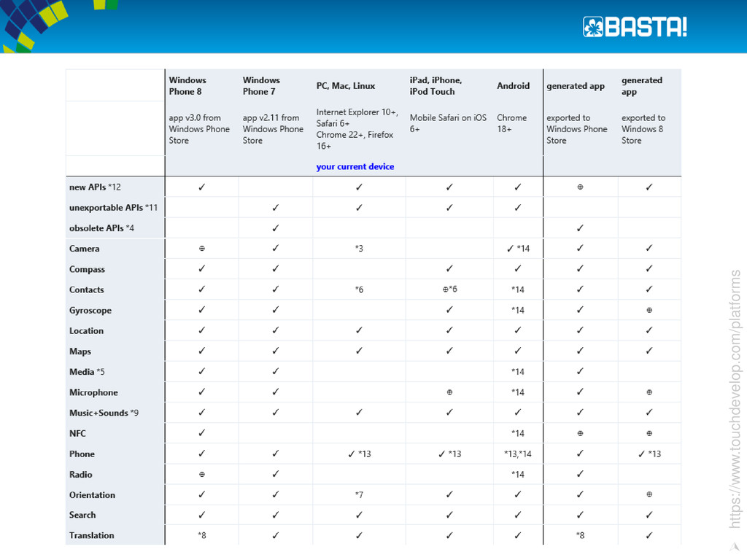Image resolution: width=747 pixels, height=560 pixels.
Task: Click the 'your current device' link
Action: (355, 167)
